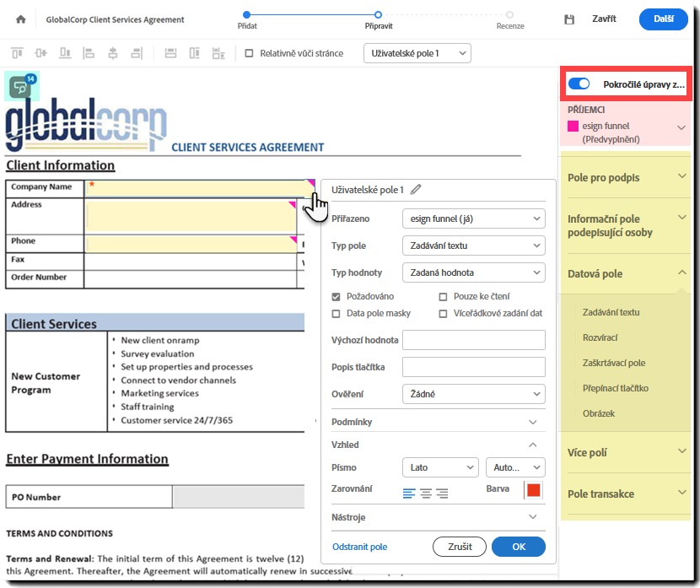Select Zadávání textu field type

point(611,312)
